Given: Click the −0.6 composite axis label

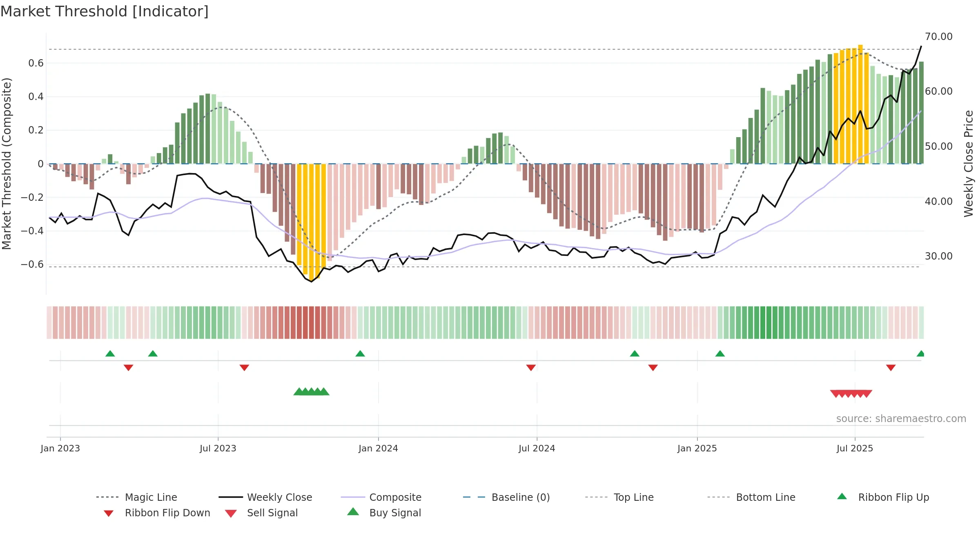Looking at the screenshot, I should click(32, 264).
